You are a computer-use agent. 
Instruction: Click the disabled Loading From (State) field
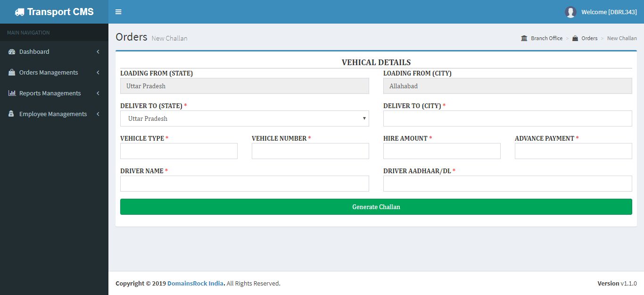click(245, 86)
